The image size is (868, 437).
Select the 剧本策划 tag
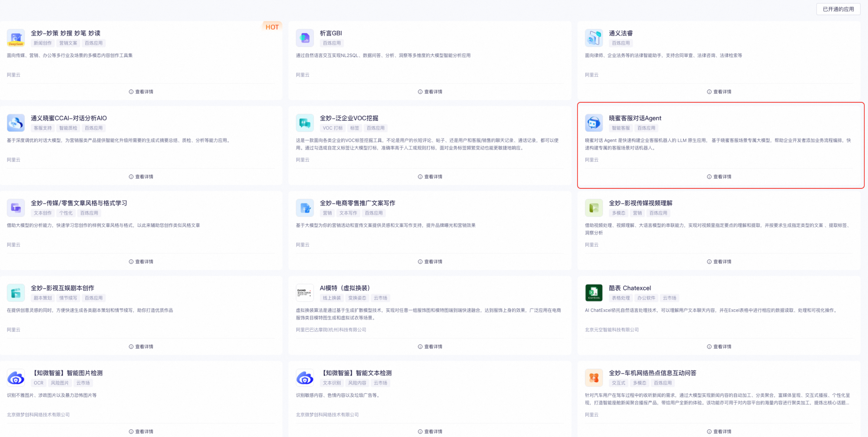[43, 298]
